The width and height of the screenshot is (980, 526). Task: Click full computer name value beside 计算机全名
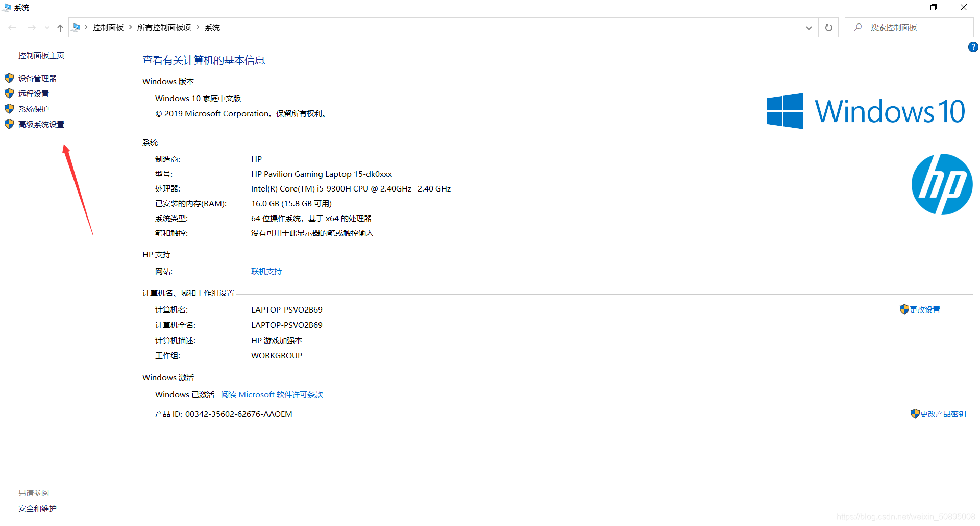287,325
